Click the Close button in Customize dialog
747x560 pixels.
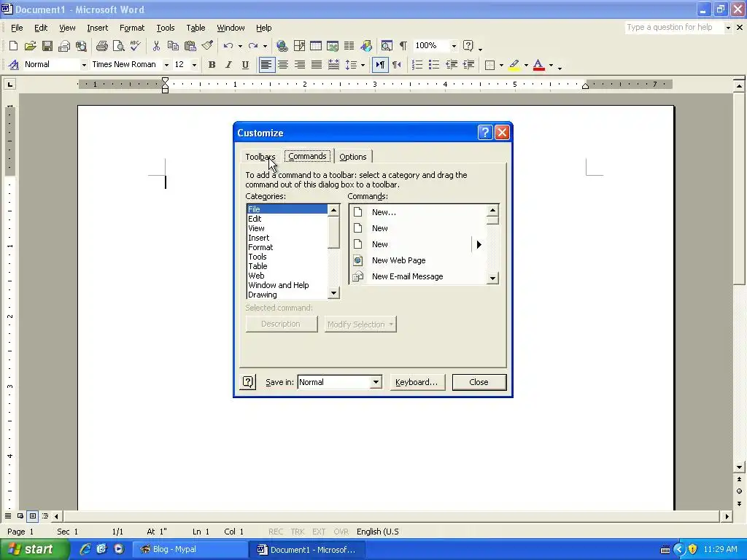(479, 382)
